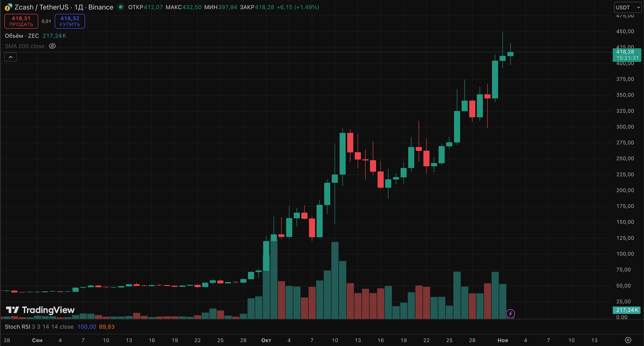Click the Zcash / TetherUS symbol title
Screen dimensions: 644x346
[41, 7]
